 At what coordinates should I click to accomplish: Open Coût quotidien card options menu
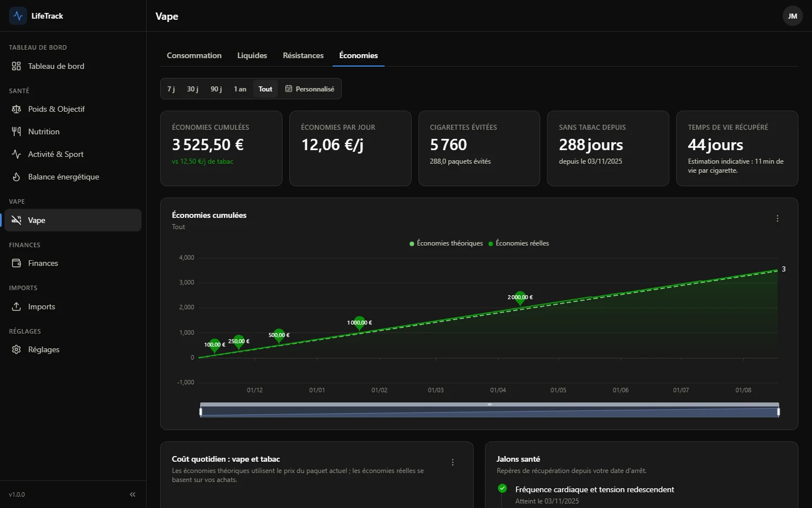pos(453,462)
